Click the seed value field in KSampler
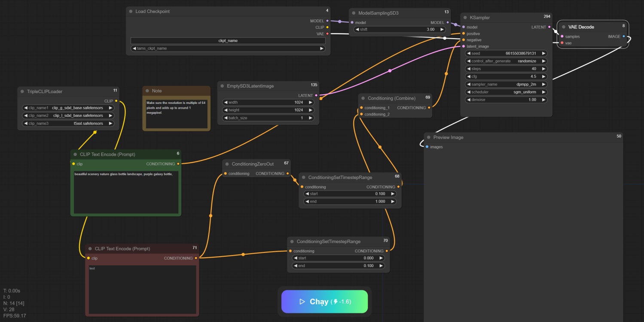 tap(506, 53)
